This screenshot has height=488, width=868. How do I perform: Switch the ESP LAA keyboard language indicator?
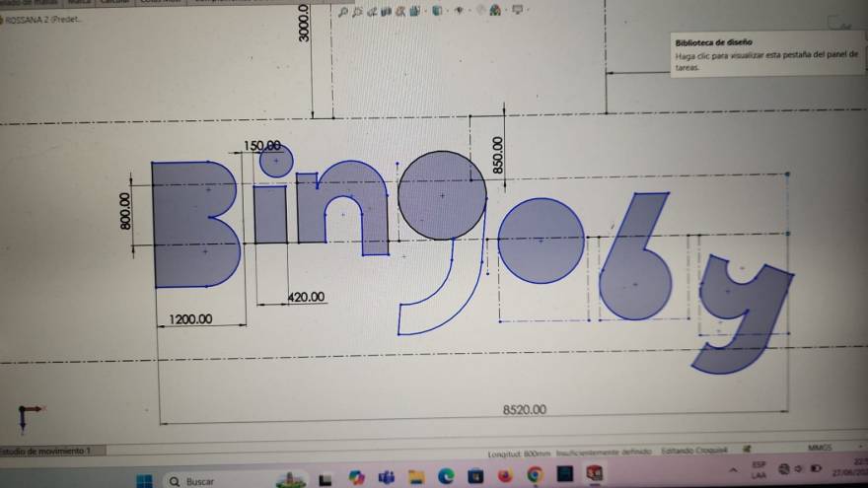(x=759, y=468)
